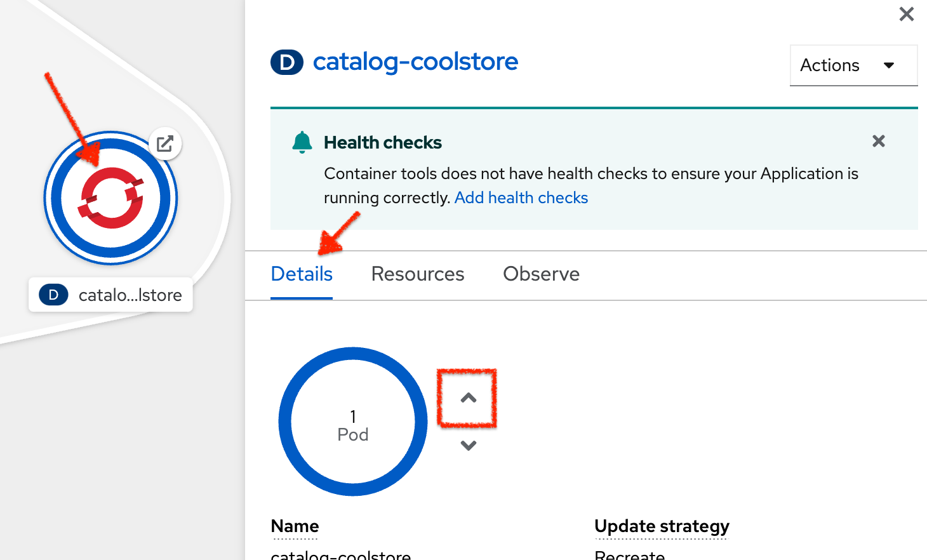Image resolution: width=927 pixels, height=560 pixels.
Task: Switch to the Resources tab
Action: [418, 274]
